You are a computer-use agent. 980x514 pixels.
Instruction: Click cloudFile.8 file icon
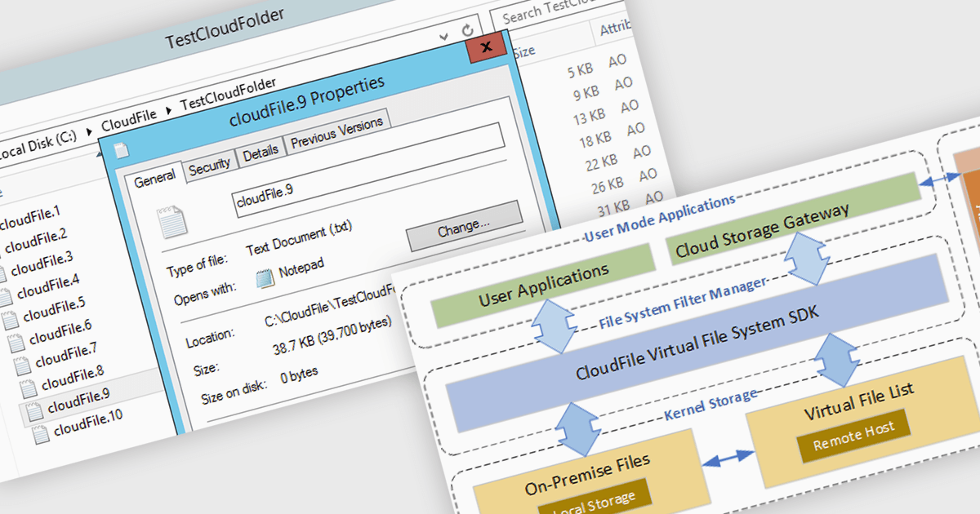(x=29, y=388)
